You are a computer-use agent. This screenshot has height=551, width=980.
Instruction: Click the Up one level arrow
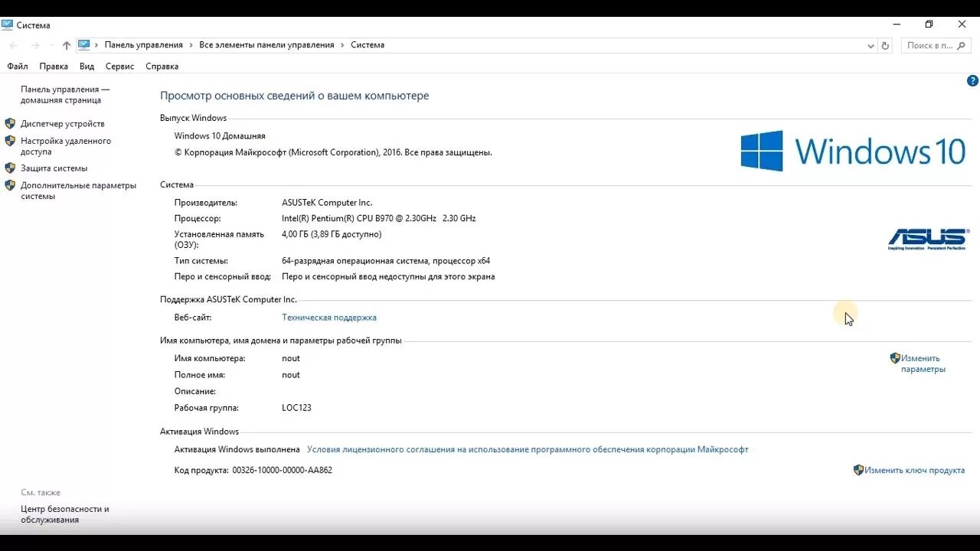(x=67, y=45)
